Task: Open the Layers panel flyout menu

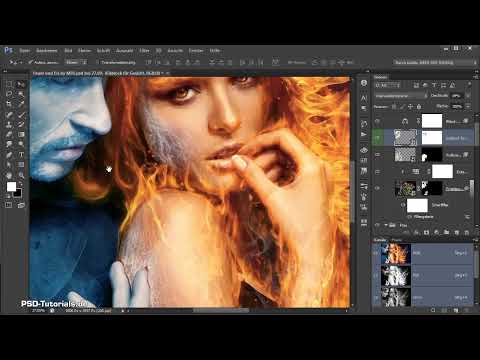Action: (476, 77)
